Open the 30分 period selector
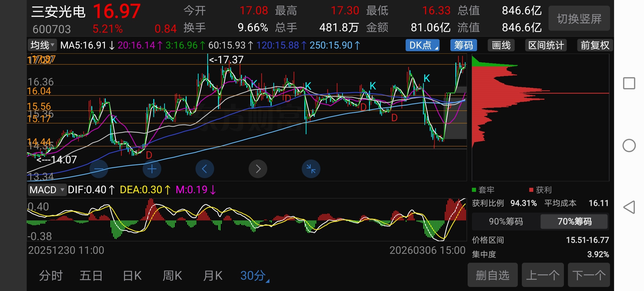Screen dimensions: 644x291 pyautogui.click(x=254, y=276)
